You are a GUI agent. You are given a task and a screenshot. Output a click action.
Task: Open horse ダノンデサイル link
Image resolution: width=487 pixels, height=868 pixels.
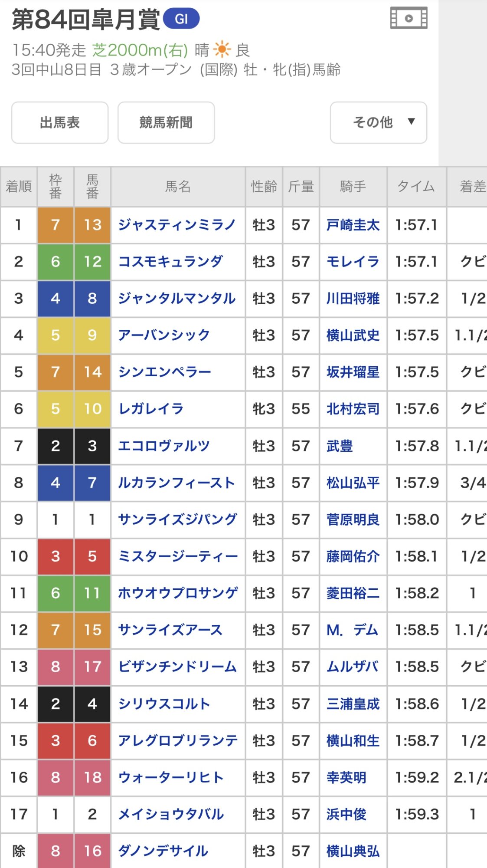tap(163, 851)
